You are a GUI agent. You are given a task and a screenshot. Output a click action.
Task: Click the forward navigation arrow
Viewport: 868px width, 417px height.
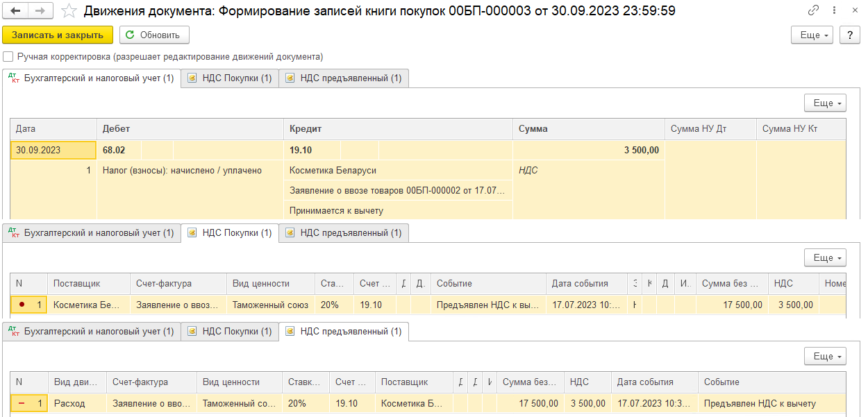[40, 11]
